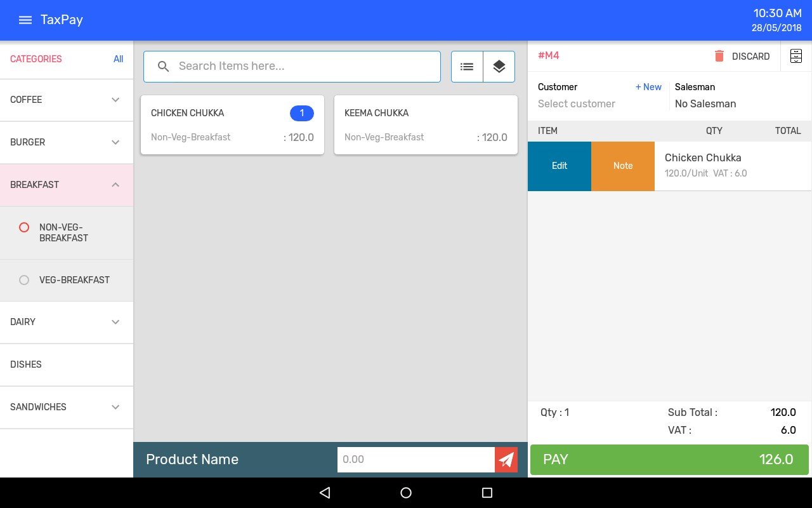Click the Product Name label
Screen dimensions: 812x508
tap(192, 460)
